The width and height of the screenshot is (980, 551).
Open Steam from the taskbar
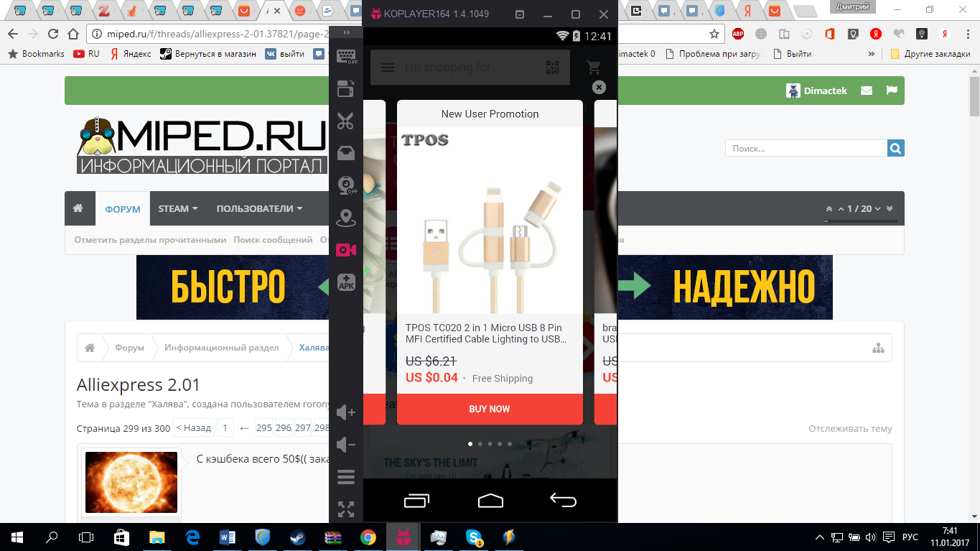point(297,537)
